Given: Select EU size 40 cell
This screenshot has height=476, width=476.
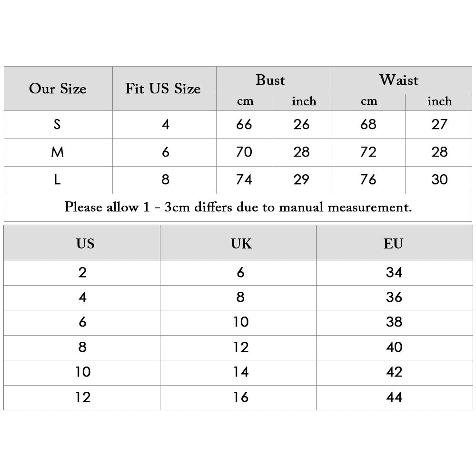Looking at the screenshot, I should click(394, 347).
